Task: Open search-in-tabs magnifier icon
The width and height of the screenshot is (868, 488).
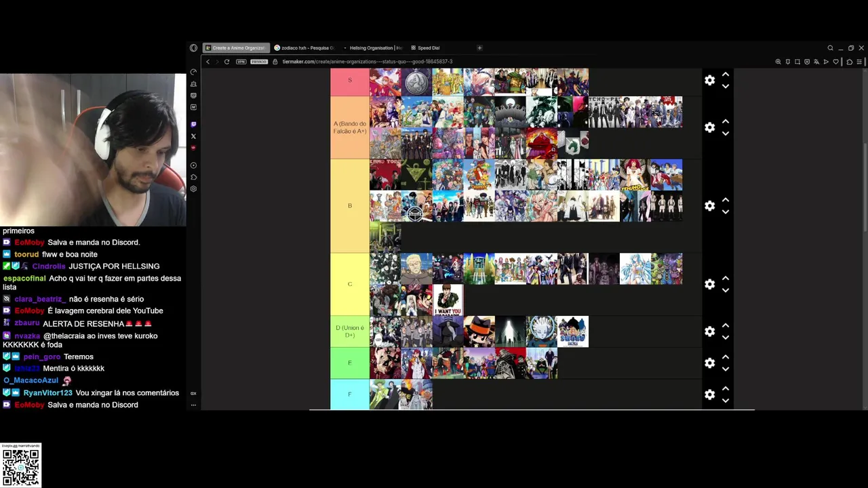Action: click(x=830, y=48)
